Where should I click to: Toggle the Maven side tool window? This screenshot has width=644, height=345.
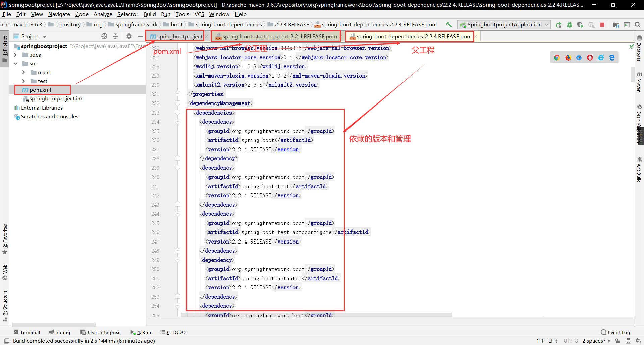639,82
